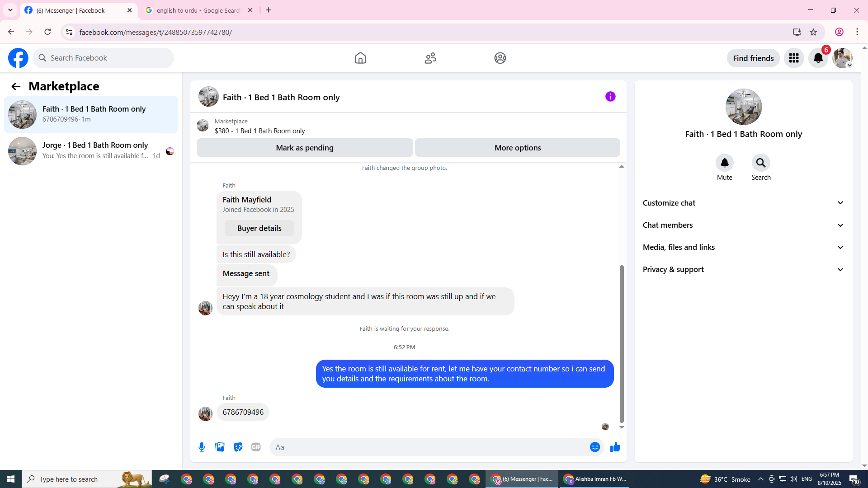Click the voice clip microphone icon
This screenshot has width=868, height=488.
[202, 447]
